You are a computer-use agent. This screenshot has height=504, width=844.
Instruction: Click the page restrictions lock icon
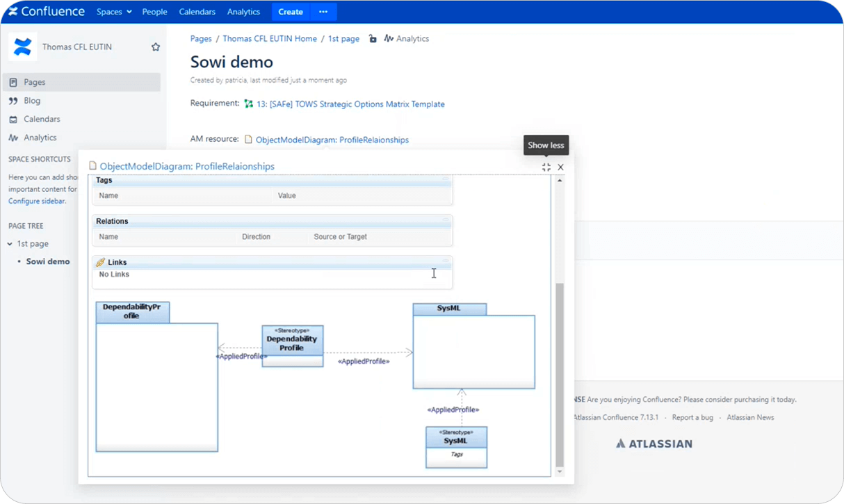coord(373,39)
